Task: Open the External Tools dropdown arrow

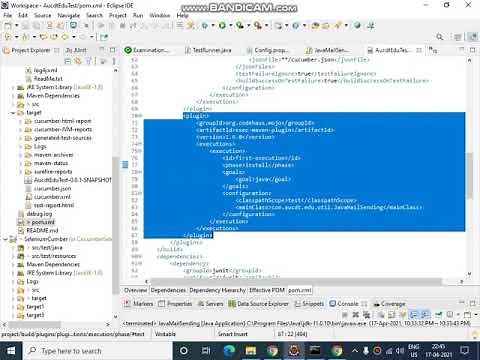Action: point(266,25)
